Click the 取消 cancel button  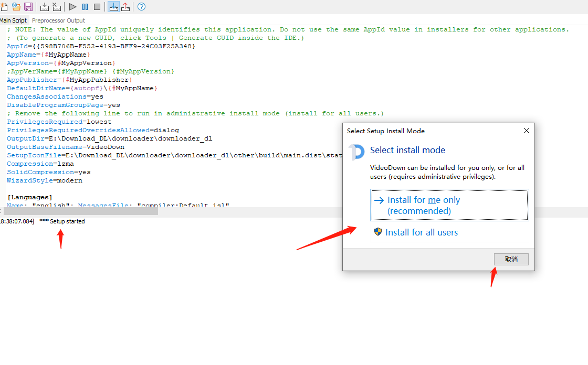(511, 259)
